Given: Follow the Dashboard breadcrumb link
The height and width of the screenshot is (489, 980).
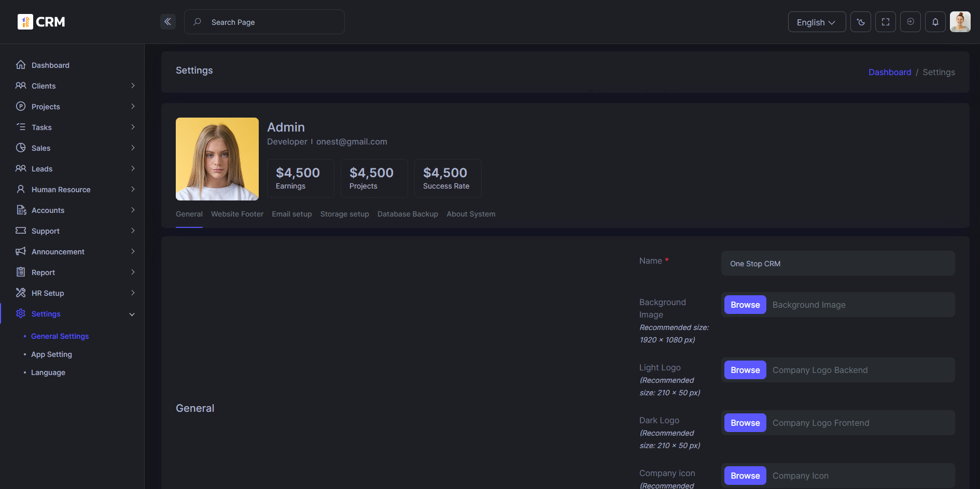Looking at the screenshot, I should (890, 72).
